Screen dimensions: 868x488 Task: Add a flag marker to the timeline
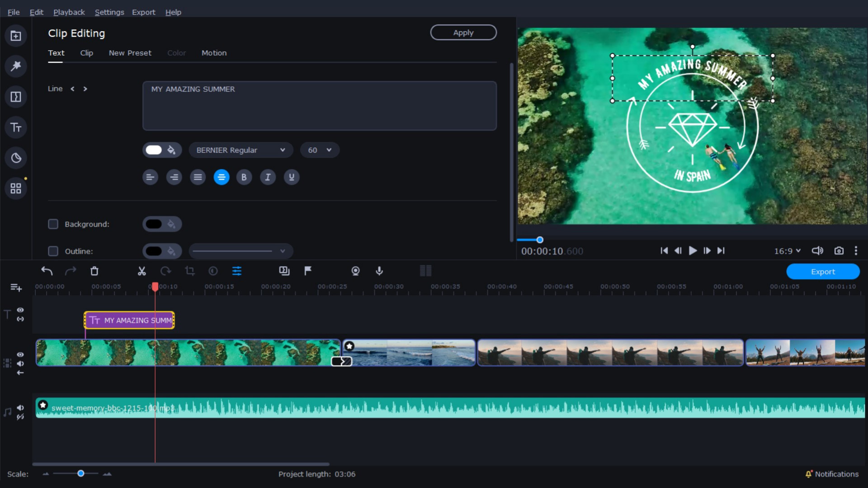[x=307, y=271]
